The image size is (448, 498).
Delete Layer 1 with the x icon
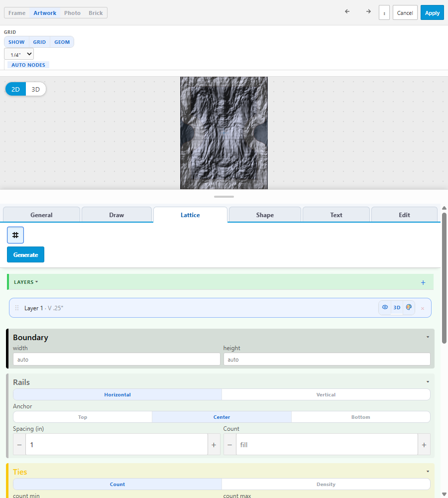[423, 308]
